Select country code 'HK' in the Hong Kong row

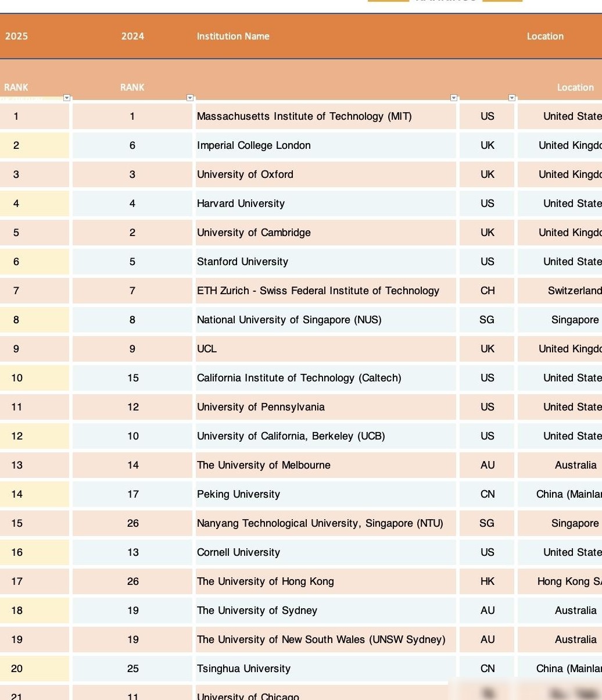tap(487, 581)
